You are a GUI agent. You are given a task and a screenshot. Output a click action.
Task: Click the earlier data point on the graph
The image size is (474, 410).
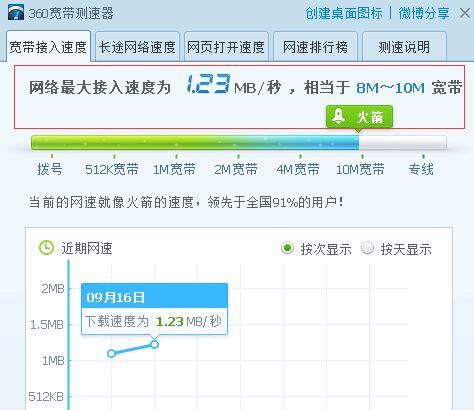point(112,353)
